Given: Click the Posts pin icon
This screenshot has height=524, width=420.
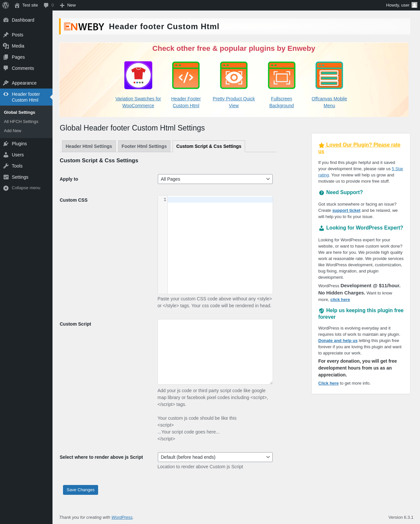Looking at the screenshot, I should pos(6,35).
